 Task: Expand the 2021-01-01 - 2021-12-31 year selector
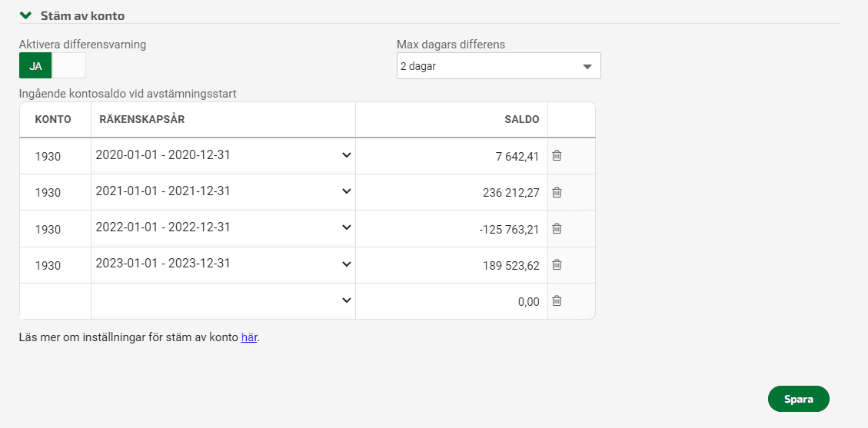(223, 191)
